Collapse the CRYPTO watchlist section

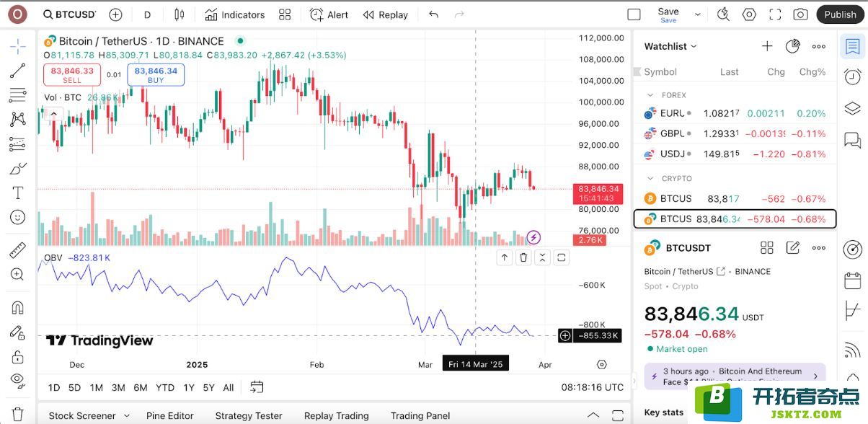[x=650, y=178]
